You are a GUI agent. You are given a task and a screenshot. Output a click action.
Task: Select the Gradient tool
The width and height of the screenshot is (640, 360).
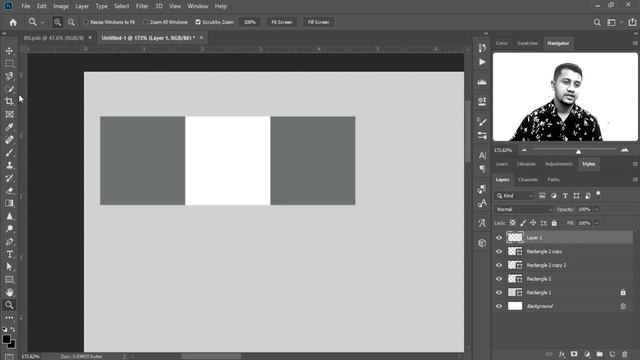coord(9,203)
